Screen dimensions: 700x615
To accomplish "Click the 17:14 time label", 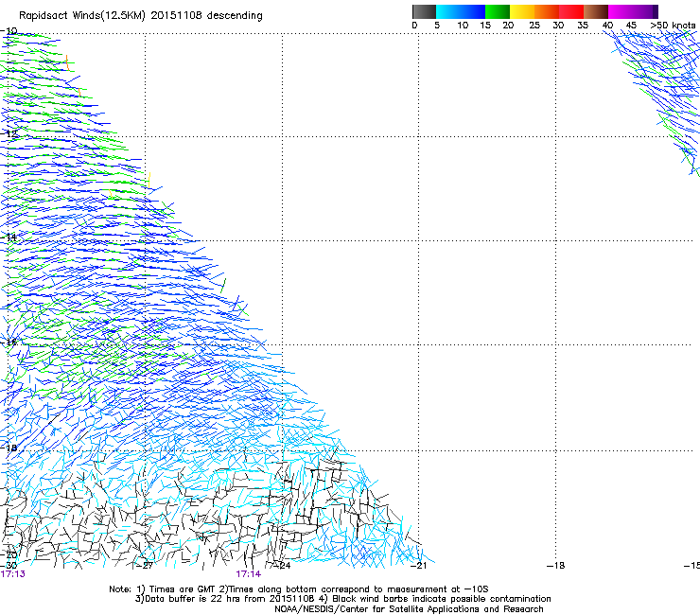I will pos(248,574).
